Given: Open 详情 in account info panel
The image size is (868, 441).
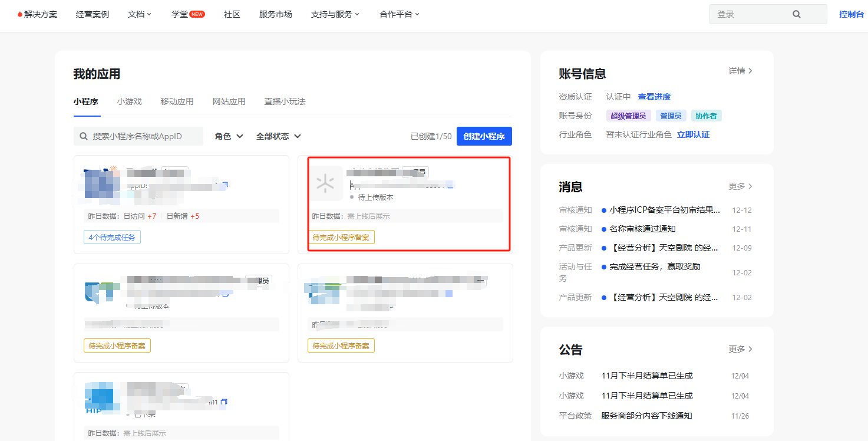Looking at the screenshot, I should point(740,71).
